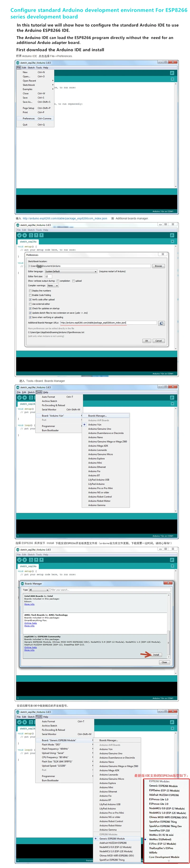This screenshot has height=868, width=190.
Task: Open Editor language System Default dropdown
Action: [x=71, y=271]
